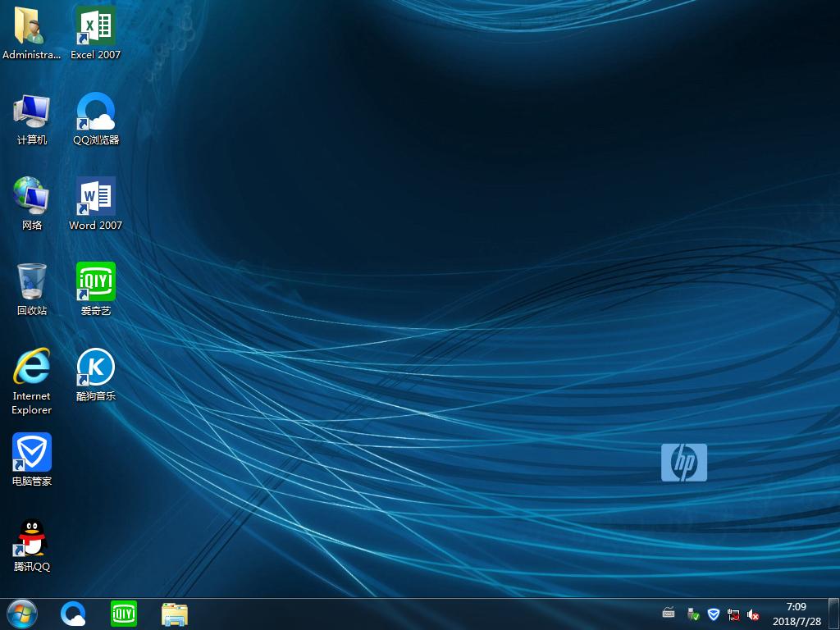The height and width of the screenshot is (630, 840).
Task: Open Windows Explorer from the taskbar
Action: pyautogui.click(x=175, y=614)
